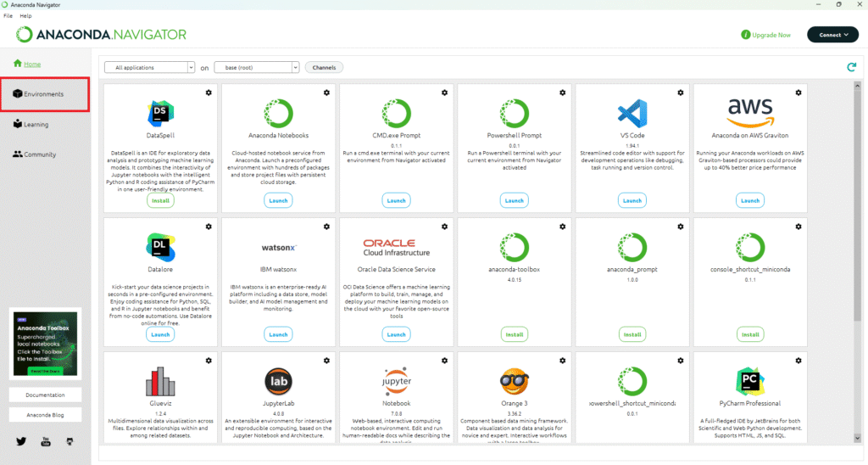Image resolution: width=868 pixels, height=465 pixels.
Task: Click the Upgrade Now link
Action: pos(765,35)
